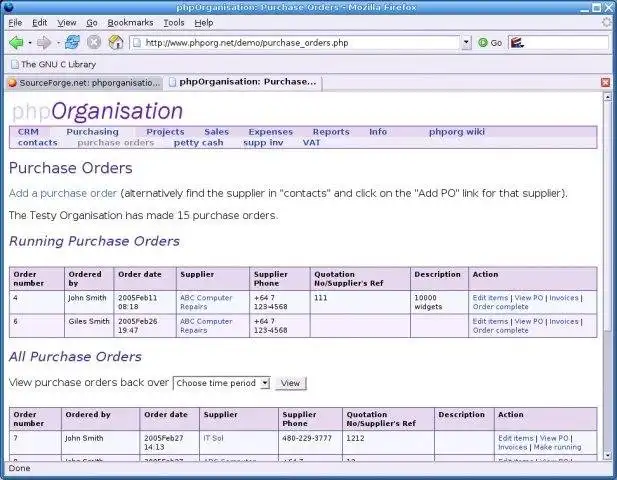Click Invoices for order 6
617x480 pixels.
[564, 321]
